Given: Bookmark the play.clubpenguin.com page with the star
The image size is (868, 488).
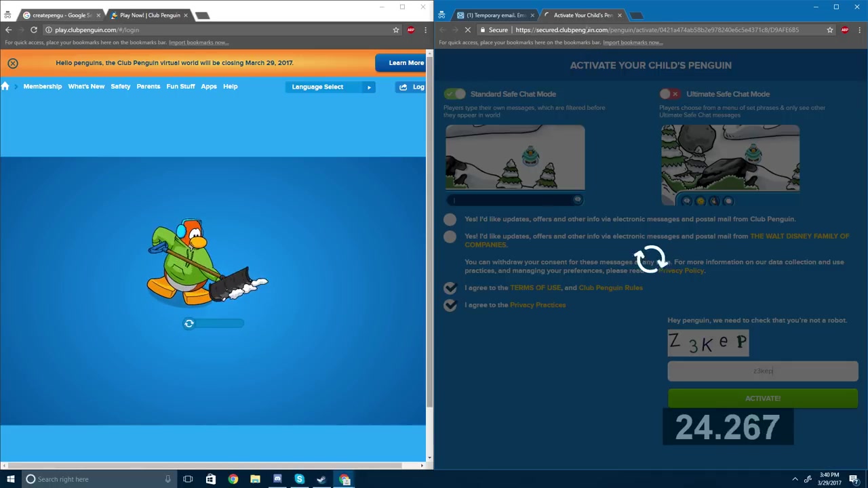Looking at the screenshot, I should coord(396,30).
